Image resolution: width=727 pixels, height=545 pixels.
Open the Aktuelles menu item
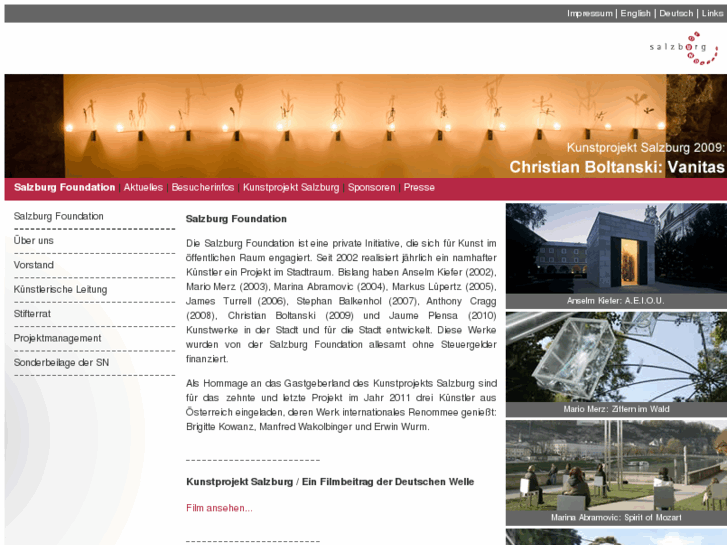click(x=143, y=187)
